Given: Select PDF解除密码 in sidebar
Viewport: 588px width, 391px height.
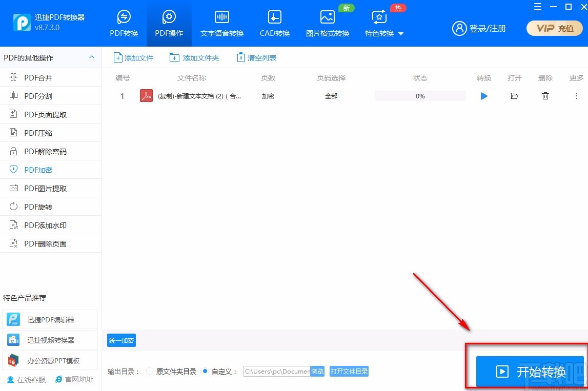Looking at the screenshot, I should (51, 152).
